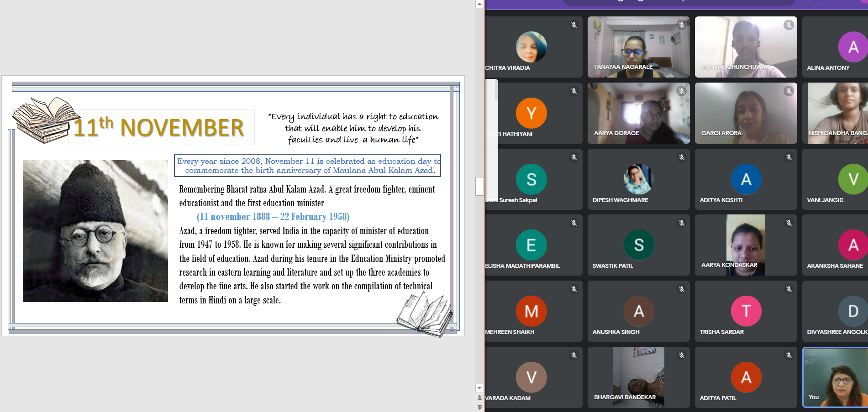Click muted mic icon on Gunjan Chunchuwar tile

pos(789,25)
